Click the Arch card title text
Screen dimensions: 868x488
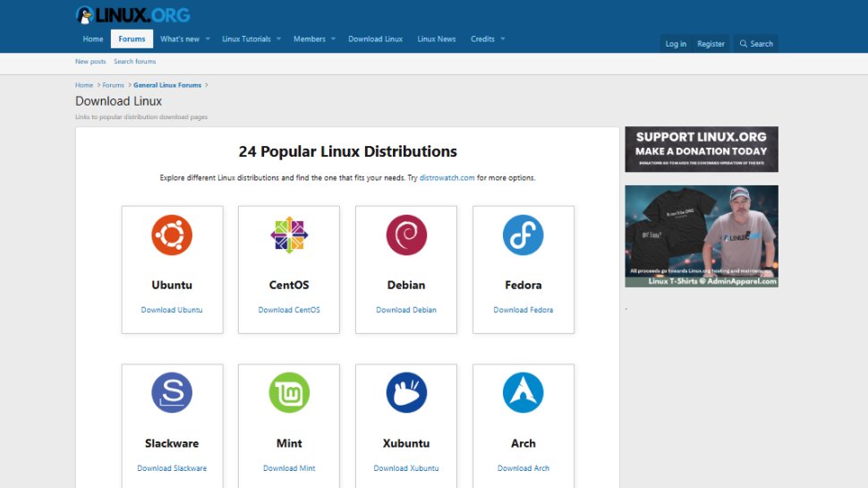[523, 443]
